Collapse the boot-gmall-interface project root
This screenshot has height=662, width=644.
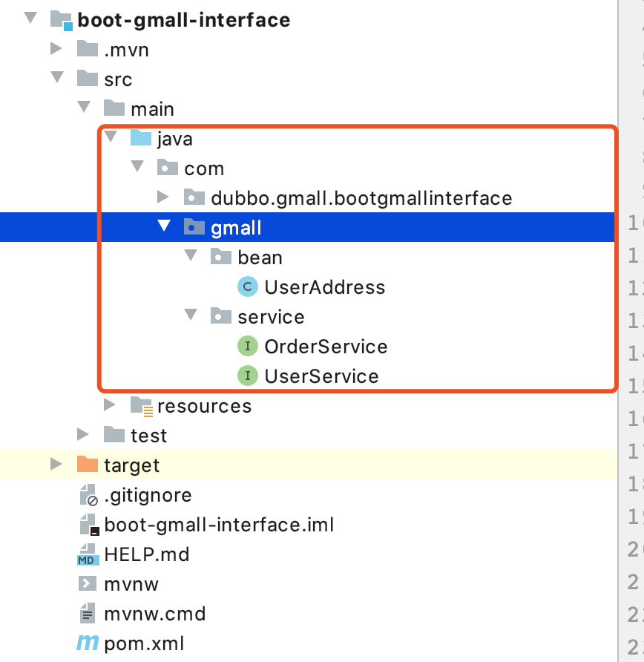pos(30,19)
